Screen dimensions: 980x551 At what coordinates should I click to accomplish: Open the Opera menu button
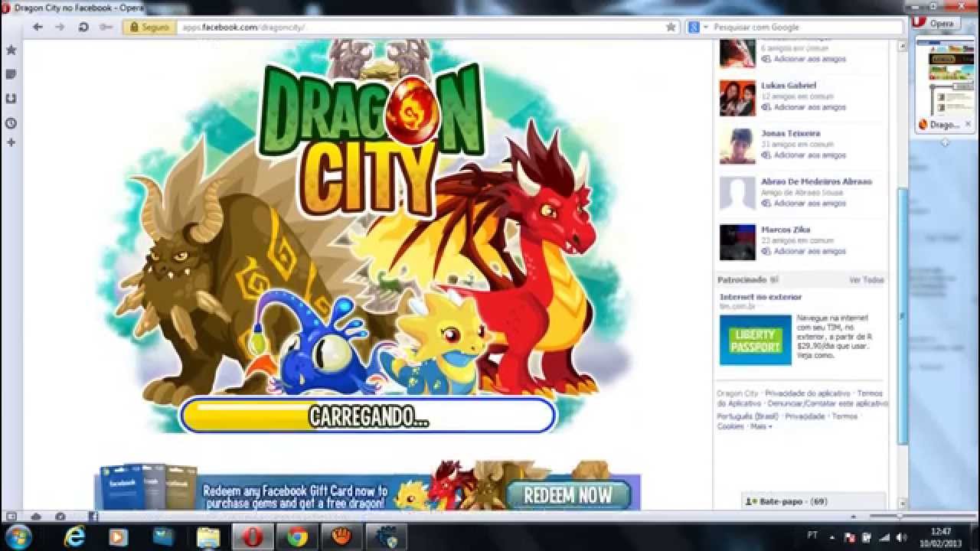(936, 23)
